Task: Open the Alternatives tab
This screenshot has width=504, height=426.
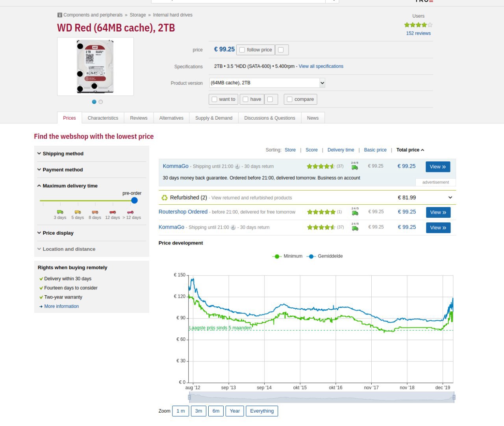Action: point(171,118)
